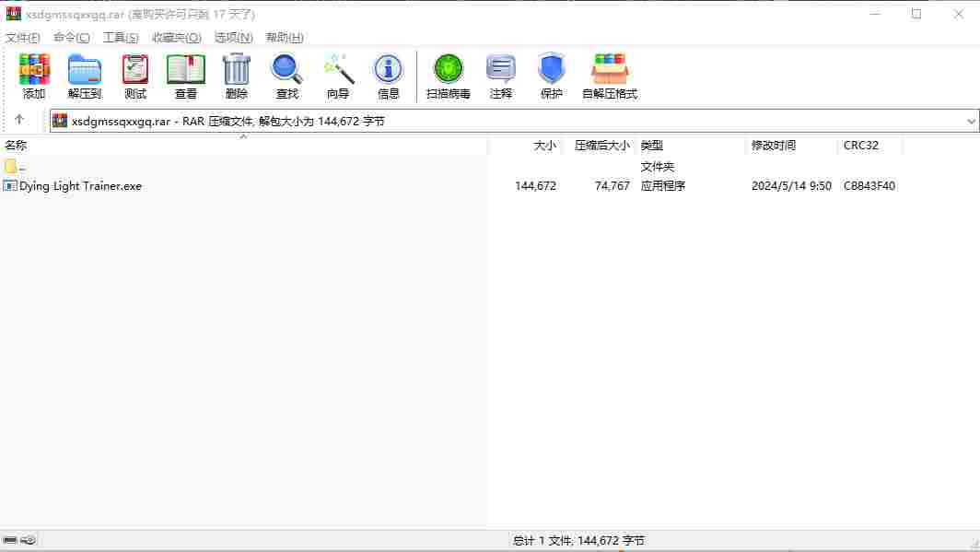This screenshot has width=980, height=552.
Task: Open the 查看 (View) book icon
Action: [x=186, y=76]
